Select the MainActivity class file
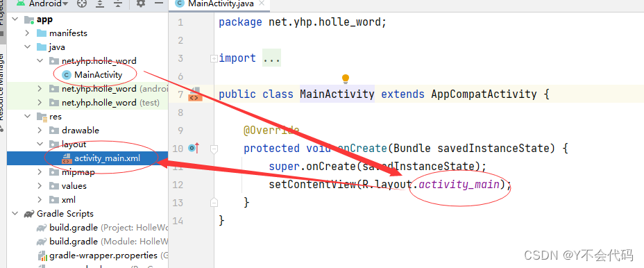The width and height of the screenshot is (644, 268). (98, 75)
